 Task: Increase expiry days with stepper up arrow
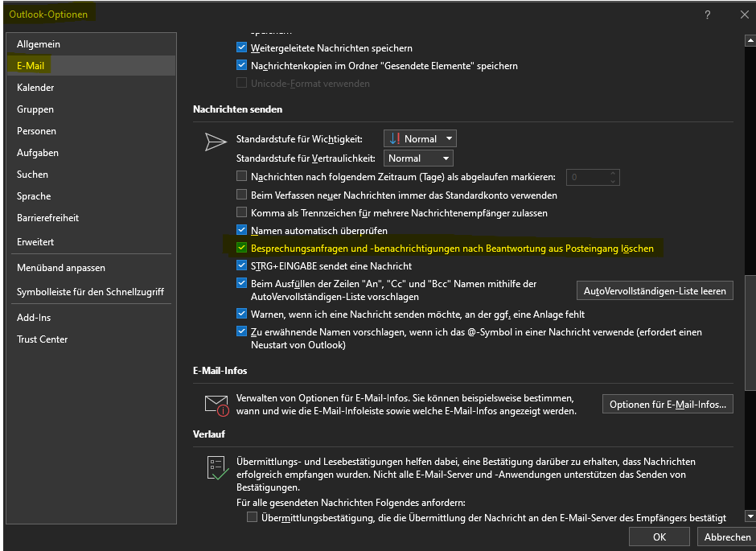click(615, 173)
